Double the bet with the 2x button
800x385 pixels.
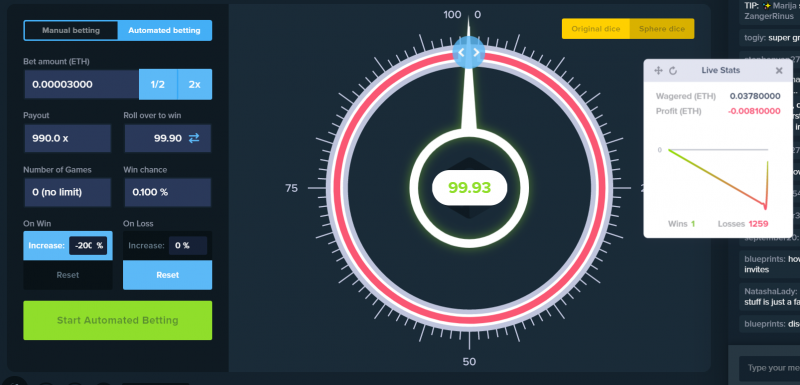(194, 84)
